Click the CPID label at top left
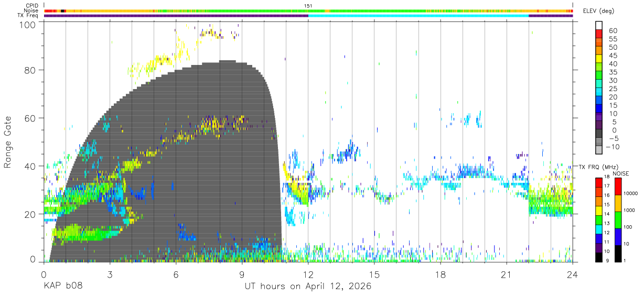 coord(32,6)
